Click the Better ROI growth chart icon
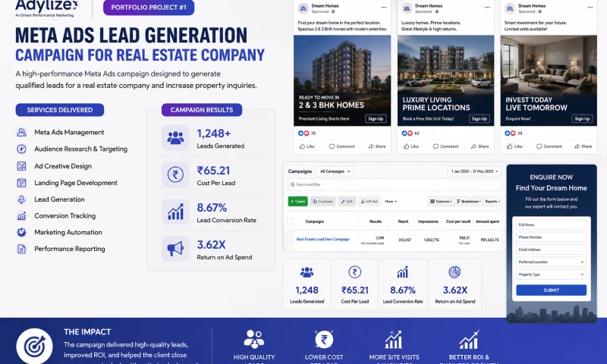This screenshot has height=364, width=607. 469,339
